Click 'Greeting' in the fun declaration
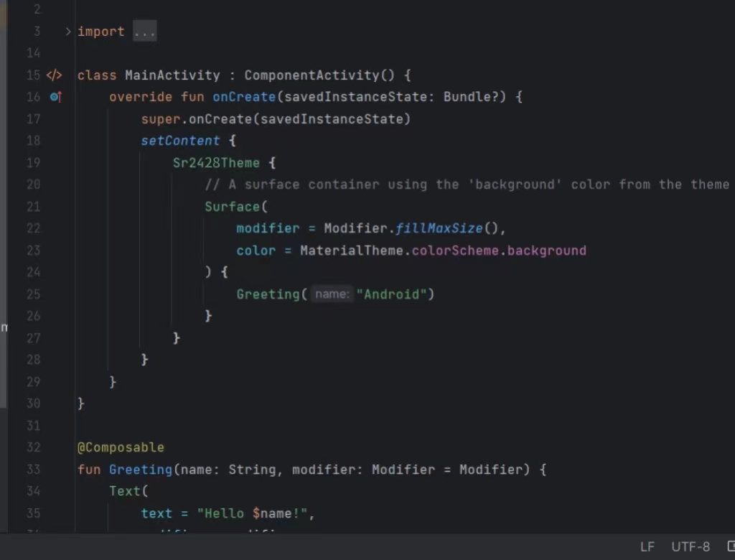735x560 pixels. pos(141,470)
